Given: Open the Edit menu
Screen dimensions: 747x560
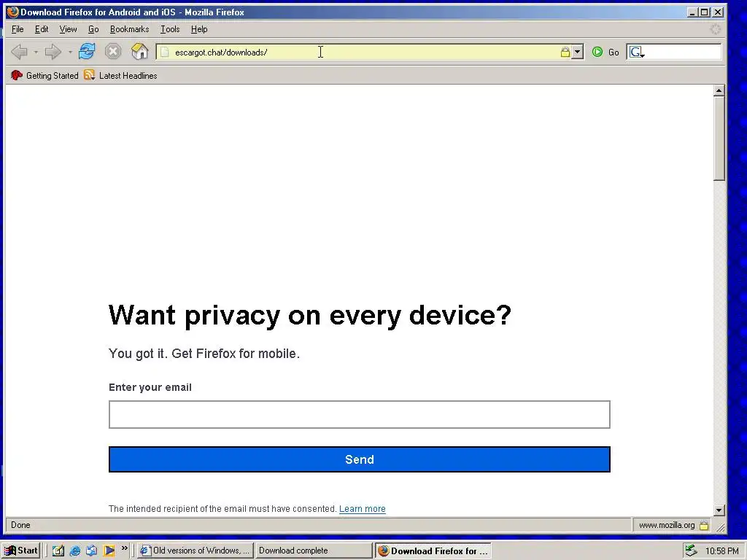Looking at the screenshot, I should [x=42, y=29].
